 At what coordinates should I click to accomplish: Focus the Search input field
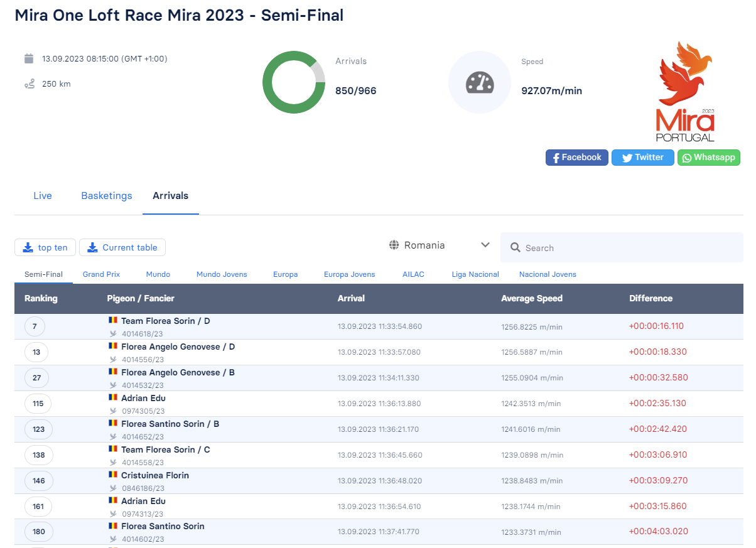coord(622,247)
